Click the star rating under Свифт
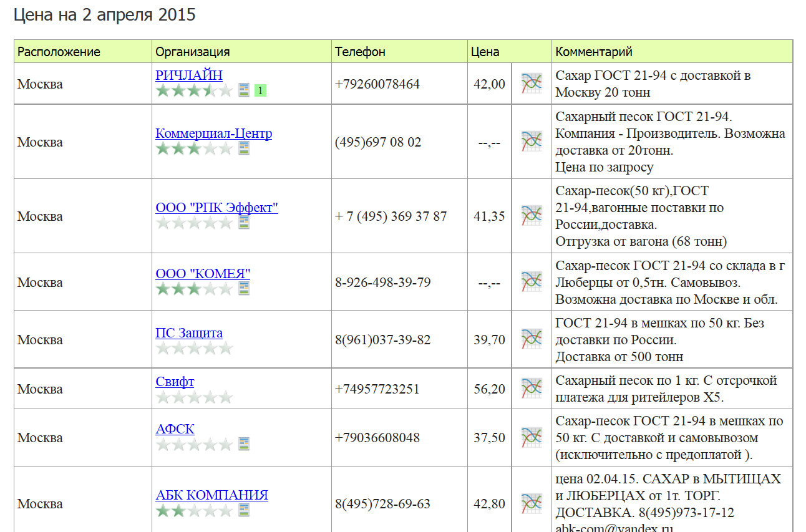 194,397
